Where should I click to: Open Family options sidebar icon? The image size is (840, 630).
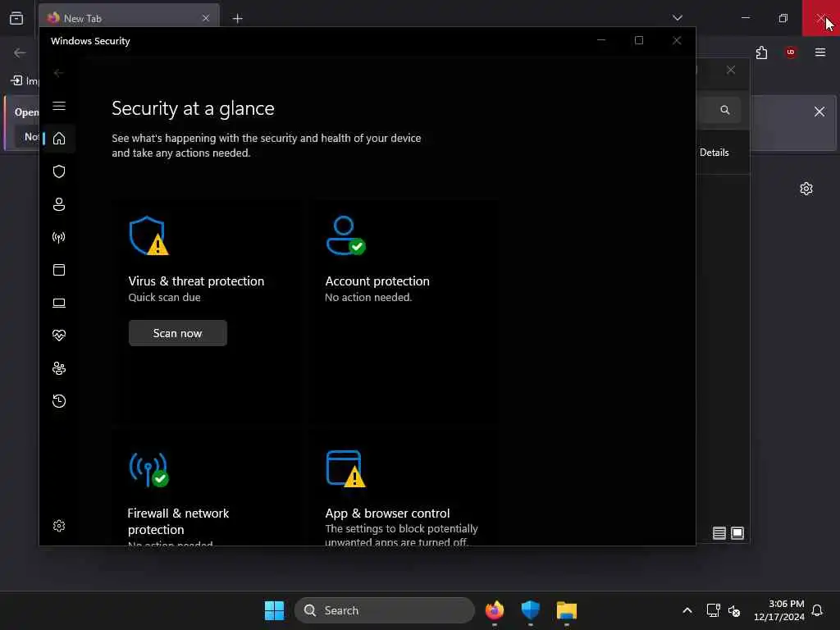coord(59,368)
